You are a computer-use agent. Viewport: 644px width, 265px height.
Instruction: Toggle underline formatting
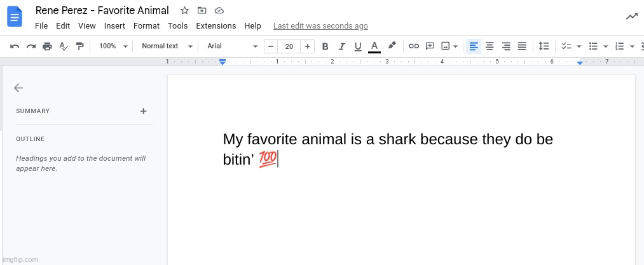(358, 46)
